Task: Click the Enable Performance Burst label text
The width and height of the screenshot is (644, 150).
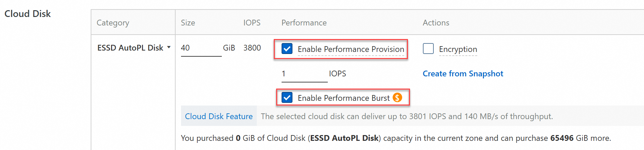Action: [343, 98]
